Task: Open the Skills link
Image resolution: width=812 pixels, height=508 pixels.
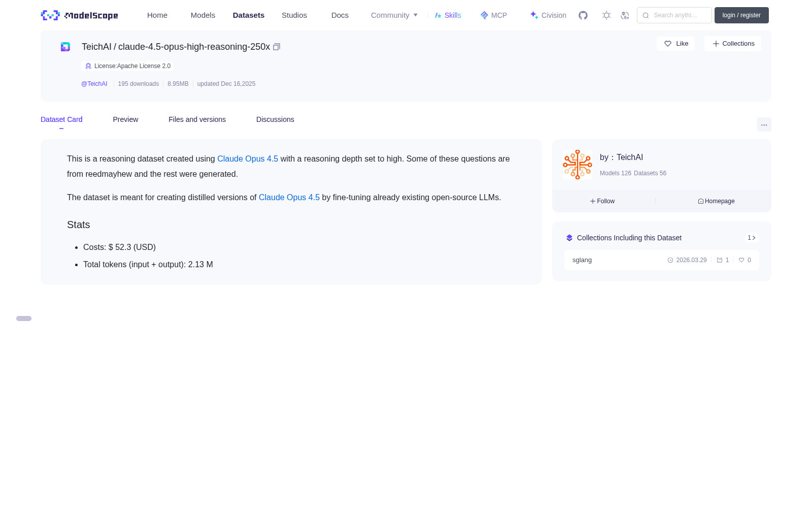Action: point(448,15)
